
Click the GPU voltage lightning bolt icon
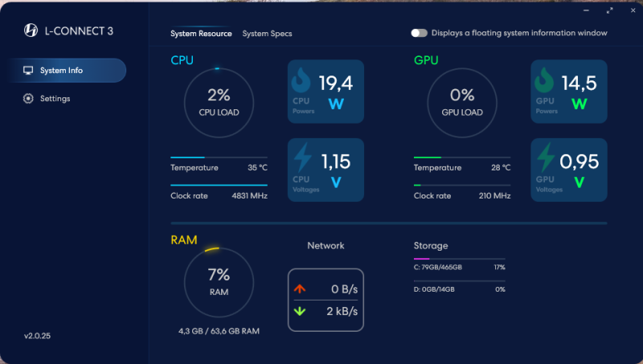click(x=546, y=158)
